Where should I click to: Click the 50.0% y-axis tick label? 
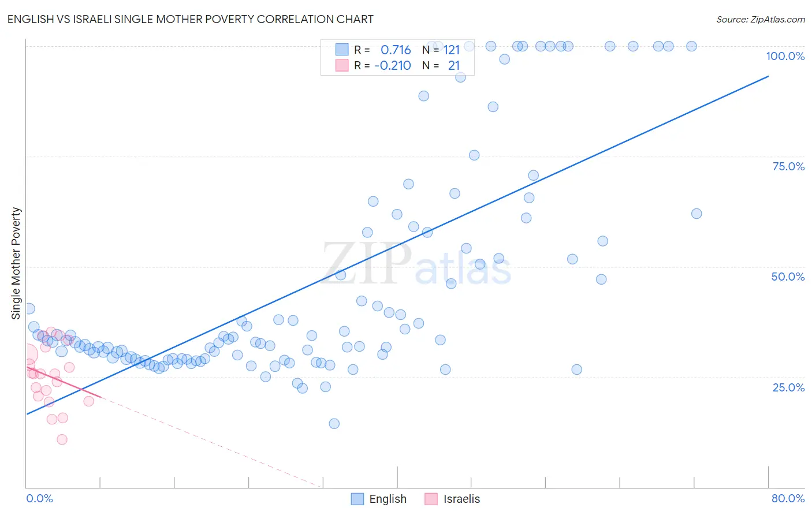(x=788, y=277)
